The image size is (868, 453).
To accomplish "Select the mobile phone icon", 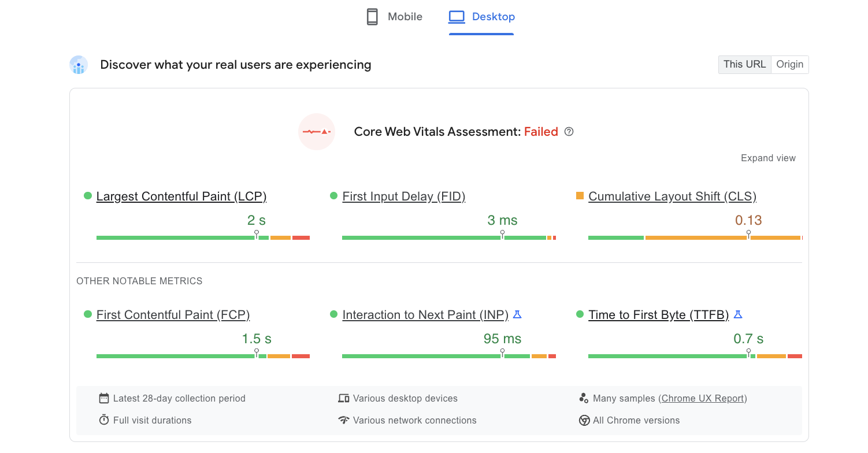I will click(372, 16).
